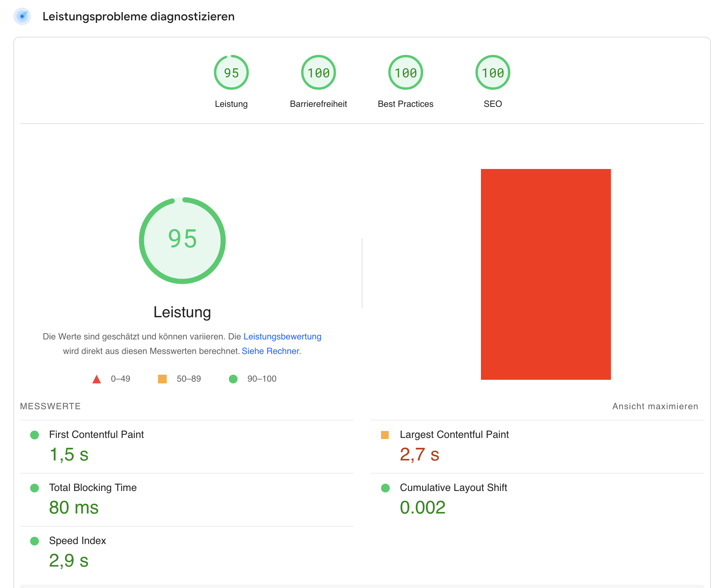The width and height of the screenshot is (725, 588).
Task: Click the SEO score circle
Action: (x=493, y=73)
